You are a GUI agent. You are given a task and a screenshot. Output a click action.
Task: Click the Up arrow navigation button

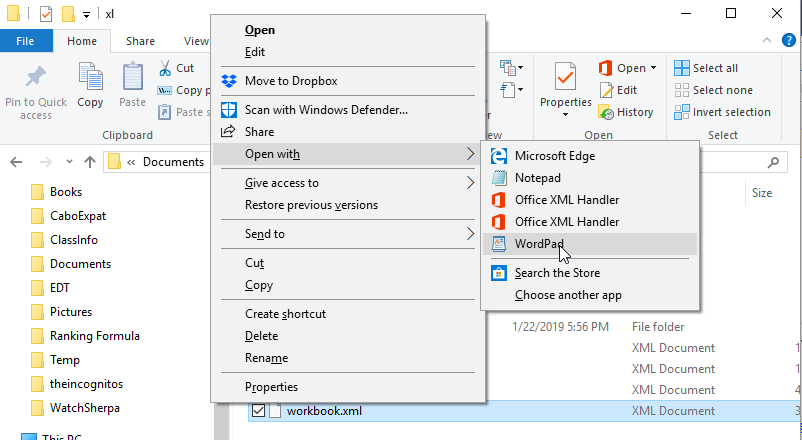tap(90, 162)
